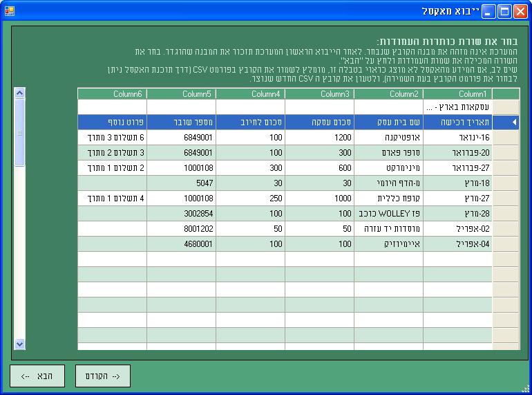Click date cell 20-פברואר

tap(457, 153)
